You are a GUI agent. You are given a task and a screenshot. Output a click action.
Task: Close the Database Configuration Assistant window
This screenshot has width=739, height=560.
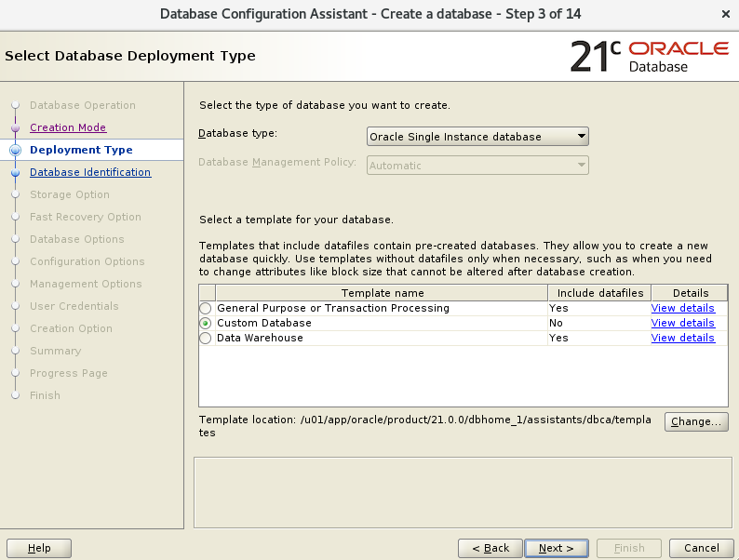tap(726, 14)
